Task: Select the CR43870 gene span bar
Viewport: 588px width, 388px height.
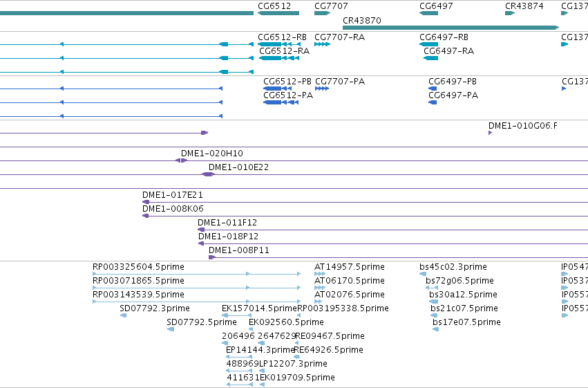Action: point(451,28)
